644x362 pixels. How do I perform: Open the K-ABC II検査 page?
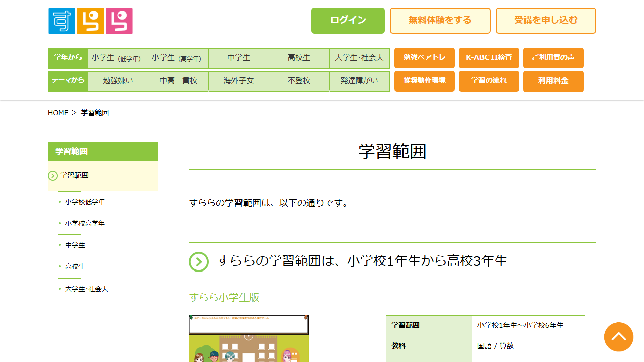(x=489, y=58)
